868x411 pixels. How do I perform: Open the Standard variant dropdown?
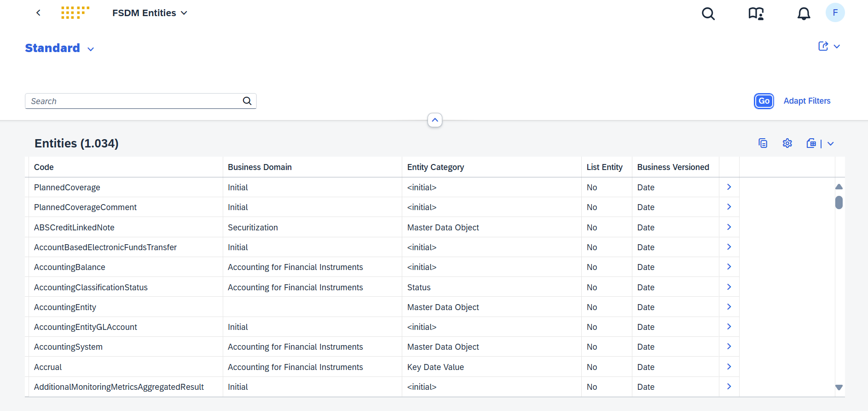tap(91, 49)
